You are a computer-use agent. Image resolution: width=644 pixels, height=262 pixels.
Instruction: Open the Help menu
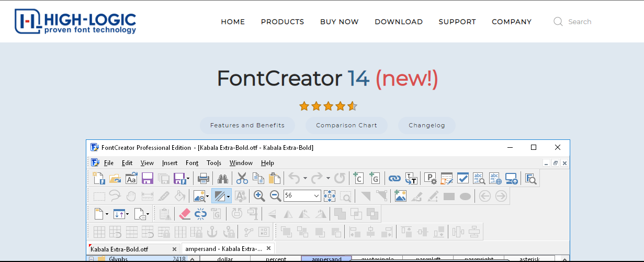[267, 163]
